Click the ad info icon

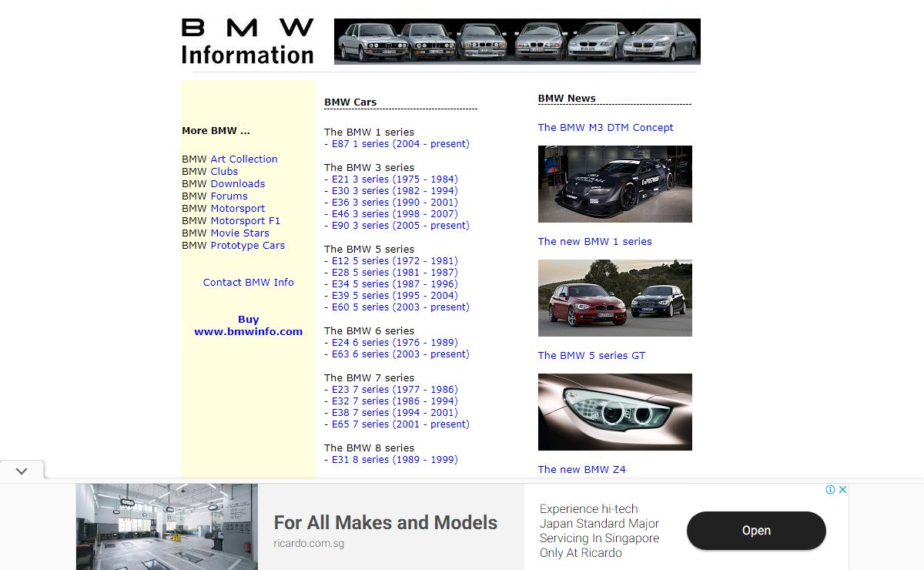pyautogui.click(x=830, y=490)
